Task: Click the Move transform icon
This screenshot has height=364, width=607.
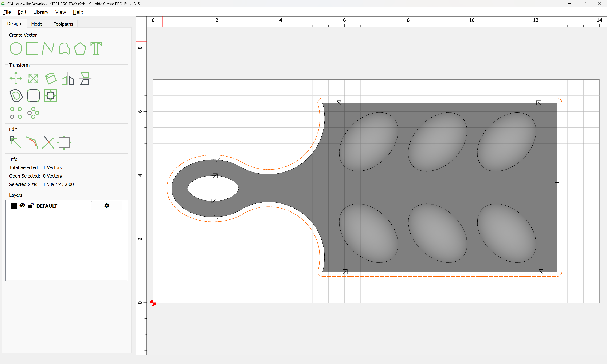Action: [x=16, y=79]
